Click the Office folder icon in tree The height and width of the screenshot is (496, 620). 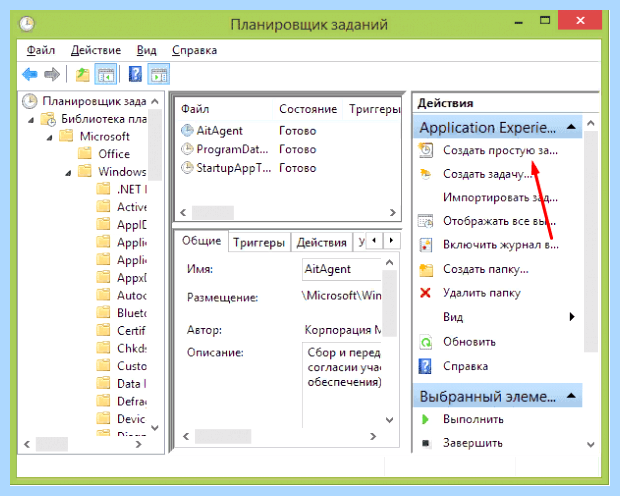pyautogui.click(x=85, y=153)
